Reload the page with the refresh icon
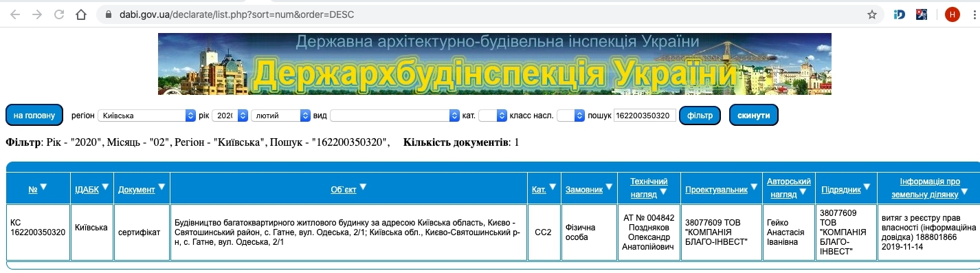 (x=59, y=14)
